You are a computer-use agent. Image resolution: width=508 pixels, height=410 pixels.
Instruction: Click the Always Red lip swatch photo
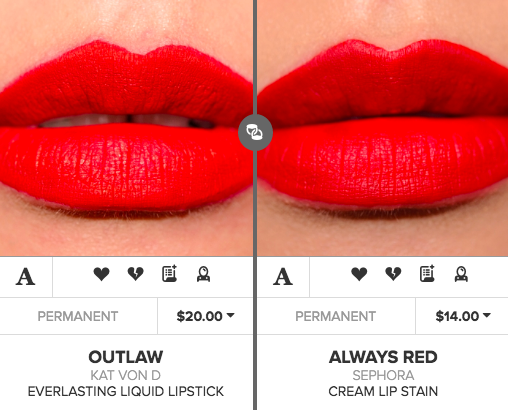pyautogui.click(x=383, y=128)
